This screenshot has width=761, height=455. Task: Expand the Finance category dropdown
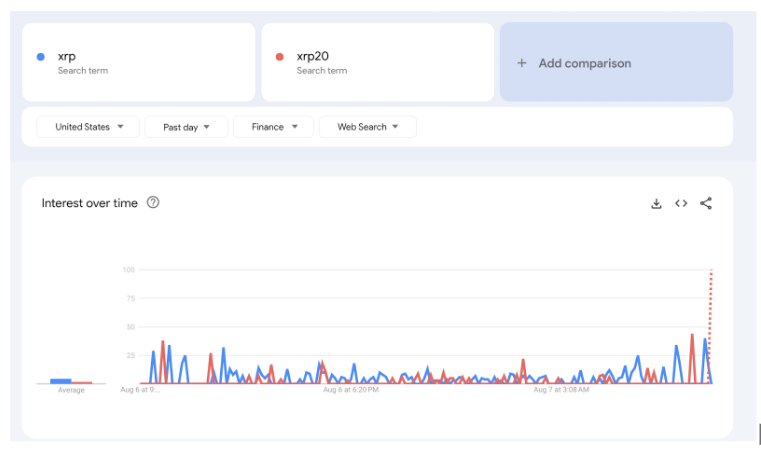273,127
